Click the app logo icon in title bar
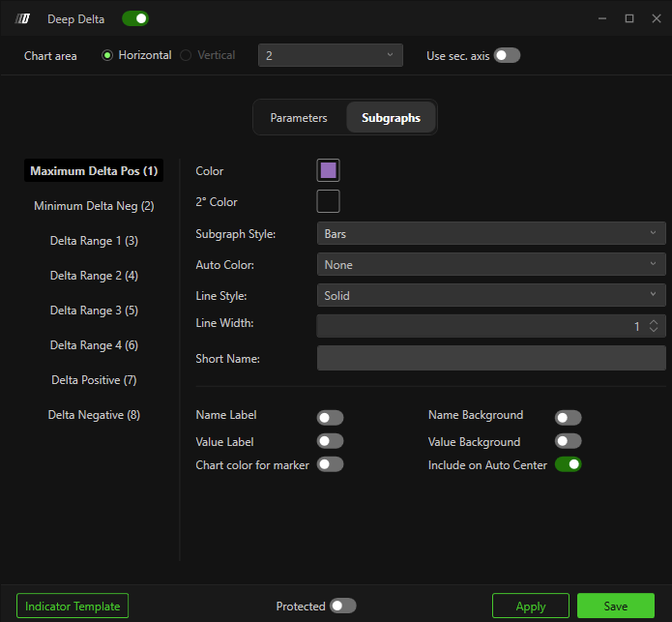 [24, 18]
